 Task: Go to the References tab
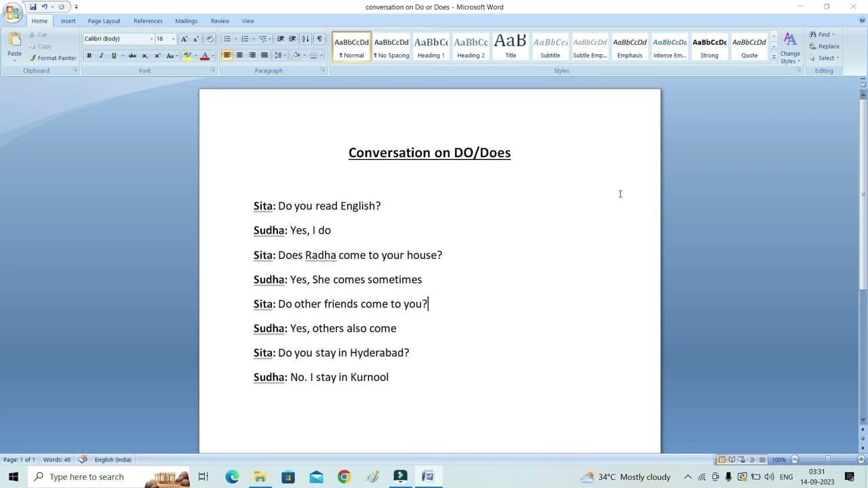coord(148,21)
